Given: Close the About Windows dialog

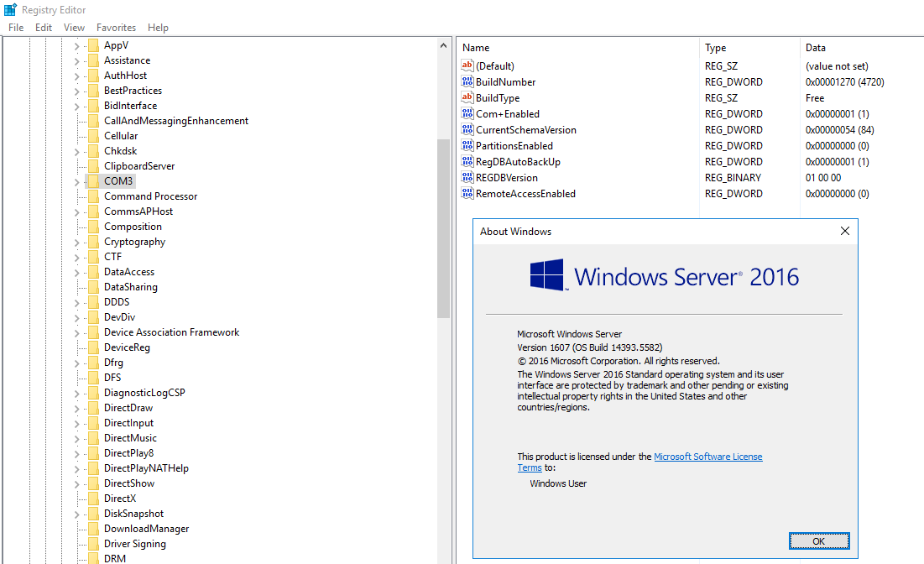Looking at the screenshot, I should [844, 231].
